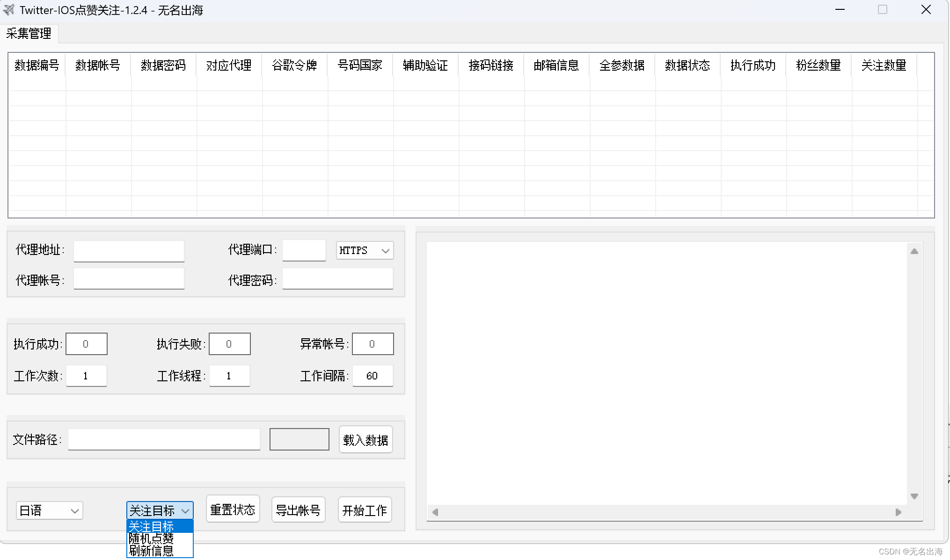Open the HTTPS proxy type dropdown
This screenshot has width=950, height=560.
pyautogui.click(x=365, y=250)
